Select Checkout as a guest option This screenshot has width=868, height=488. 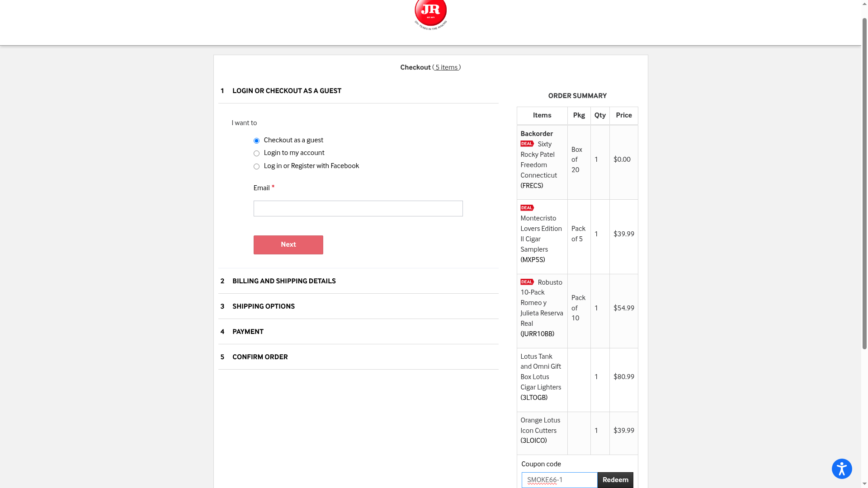[256, 141]
